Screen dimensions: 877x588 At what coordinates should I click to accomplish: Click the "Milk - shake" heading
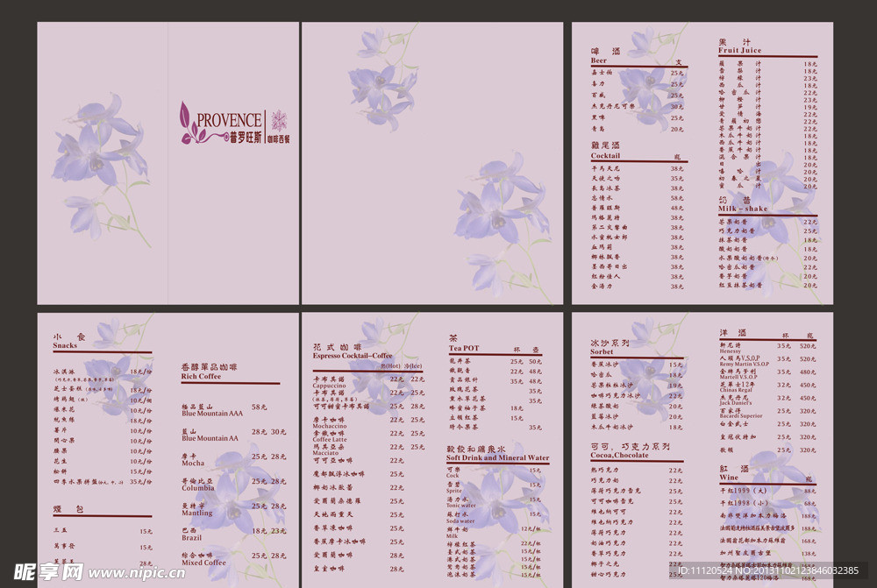point(743,209)
